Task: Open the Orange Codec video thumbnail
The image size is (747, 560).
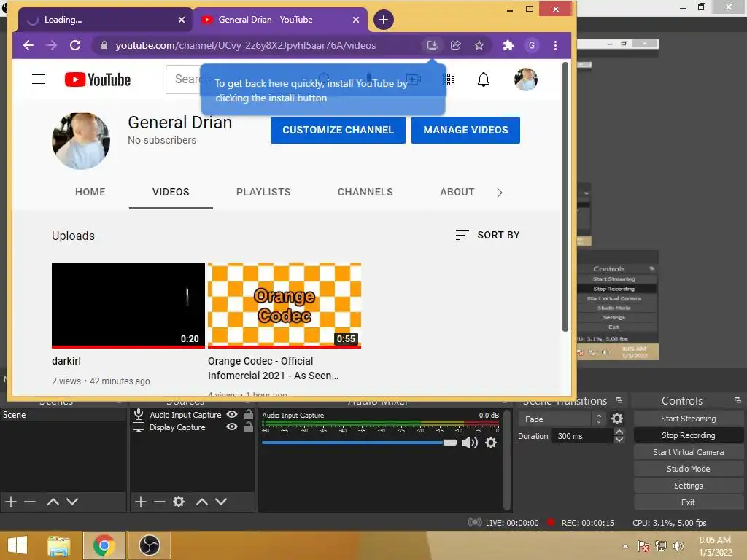Action: [285, 306]
